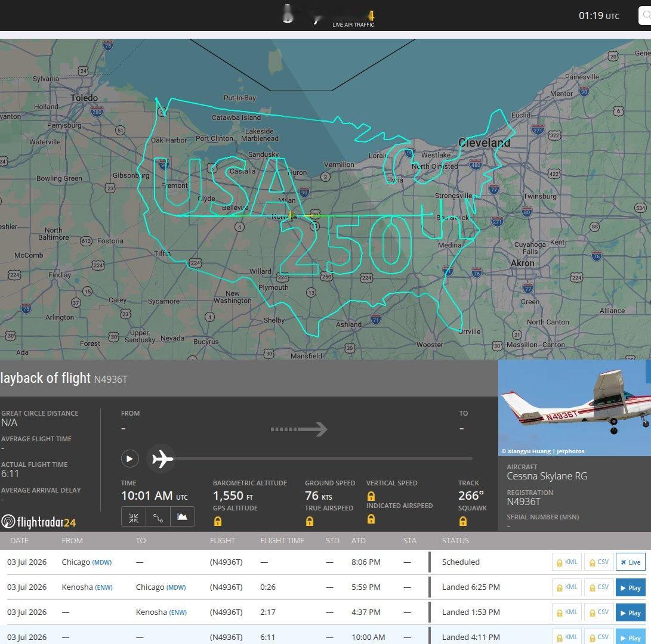651x644 pixels.
Task: Click the Put-In-Bay label on the map
Action: (x=239, y=98)
